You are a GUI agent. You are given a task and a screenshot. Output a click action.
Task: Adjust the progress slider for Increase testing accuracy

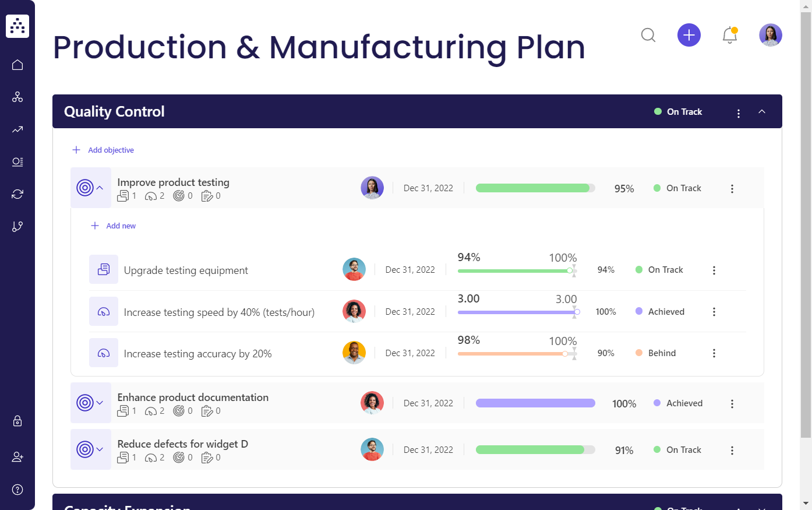click(x=565, y=353)
